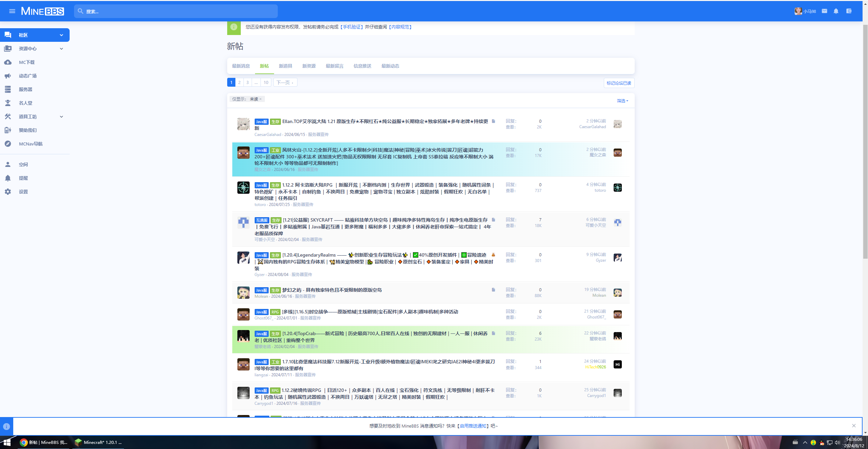
Task: Switch to the 最新消息 tab
Action: click(241, 66)
